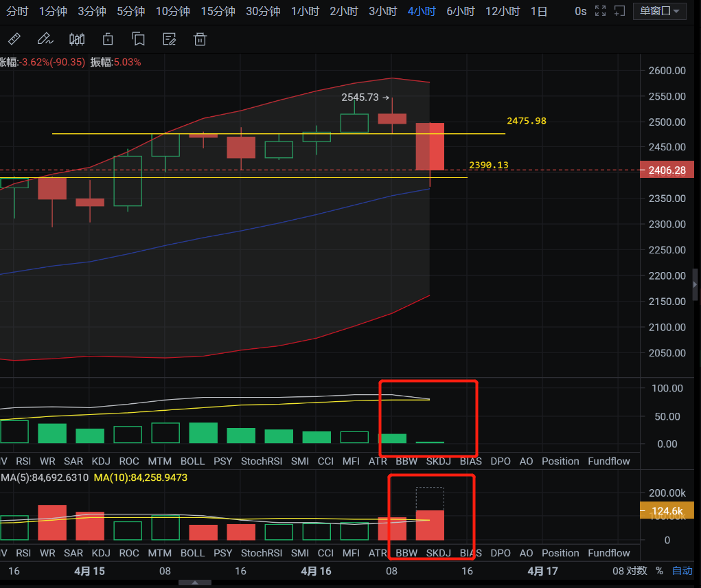Image resolution: width=701 pixels, height=588 pixels.
Task: Switch price axis to 自动 auto mode
Action: pyautogui.click(x=681, y=571)
